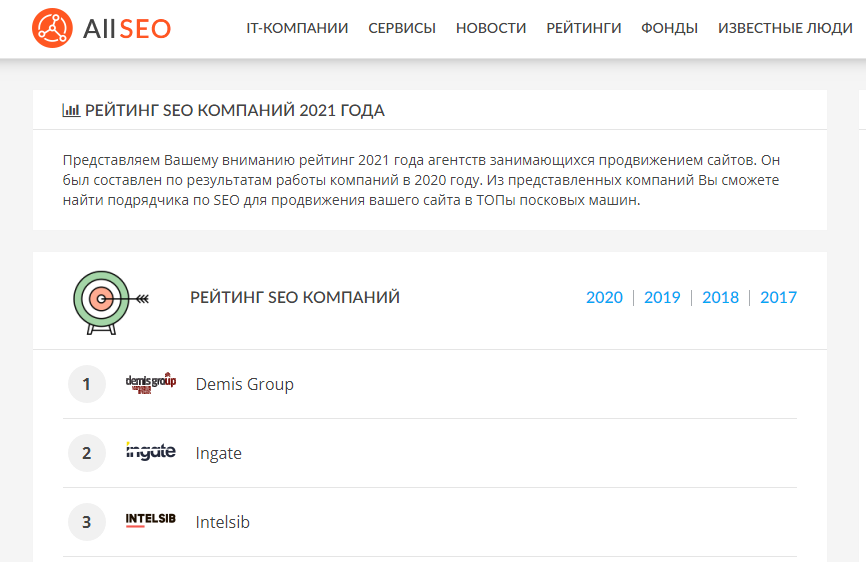Go to the НОВОСТИ section
Viewport: 866px width, 562px height.
point(491,28)
